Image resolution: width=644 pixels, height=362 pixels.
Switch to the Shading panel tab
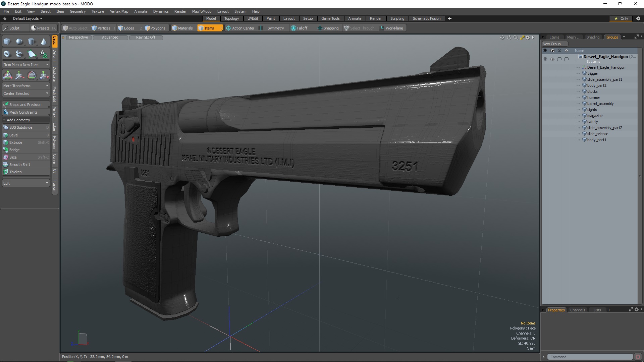pos(593,37)
